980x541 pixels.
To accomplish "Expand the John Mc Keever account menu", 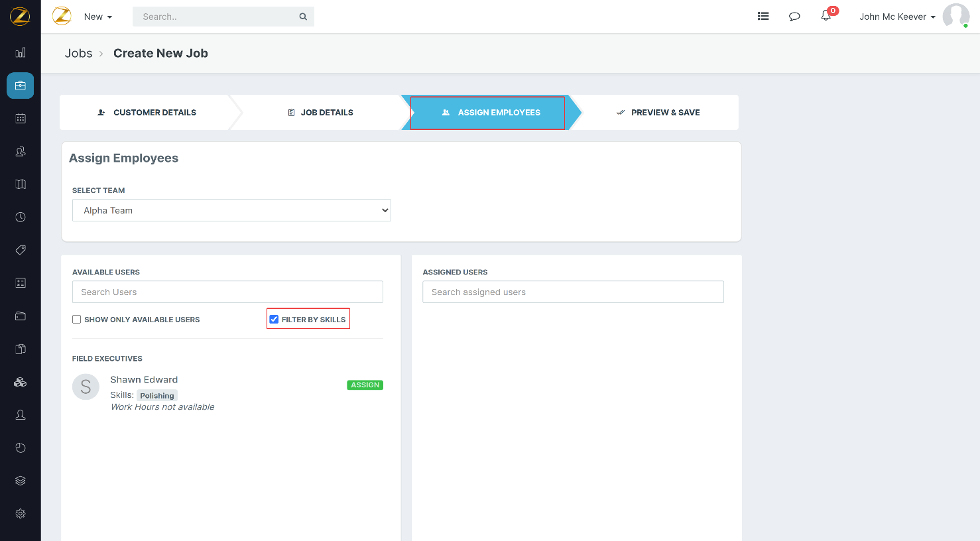I will click(897, 17).
